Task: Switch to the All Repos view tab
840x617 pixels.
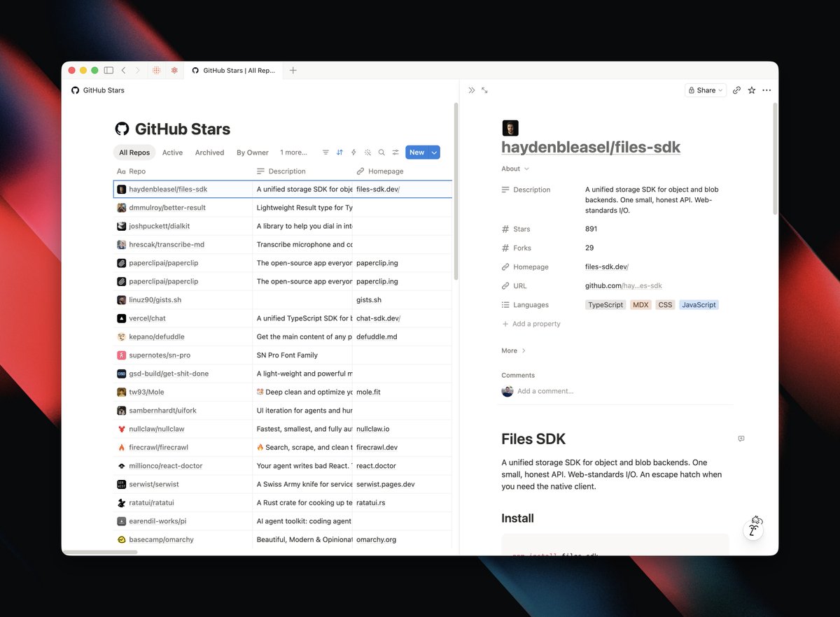Action: [x=134, y=153]
